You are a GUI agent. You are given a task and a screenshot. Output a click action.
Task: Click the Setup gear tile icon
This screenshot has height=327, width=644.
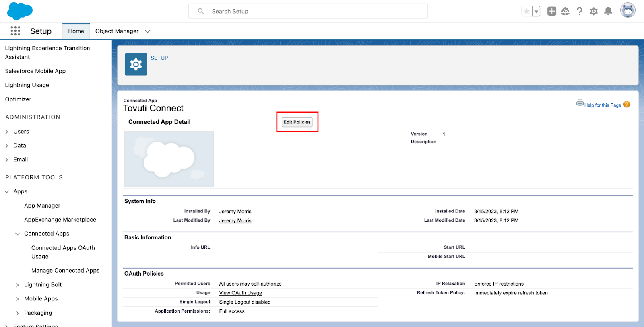tap(136, 64)
